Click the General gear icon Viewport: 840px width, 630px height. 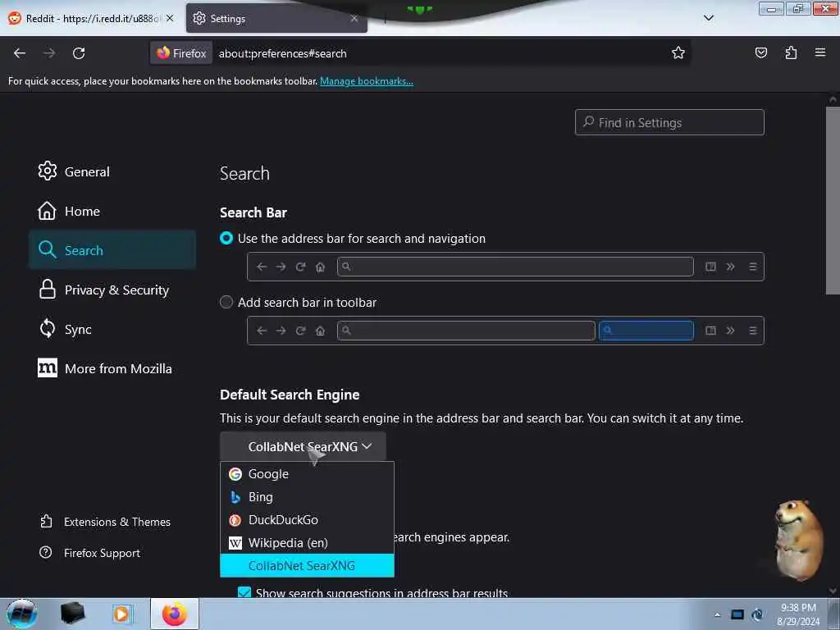point(47,171)
